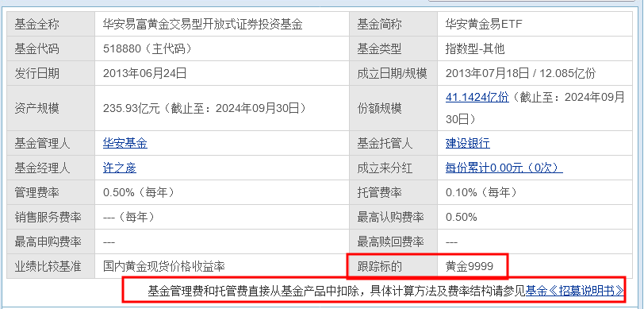Click the max subscription fee value 0.50%
Image resolution: width=644 pixels, height=309 pixels.
point(462,217)
